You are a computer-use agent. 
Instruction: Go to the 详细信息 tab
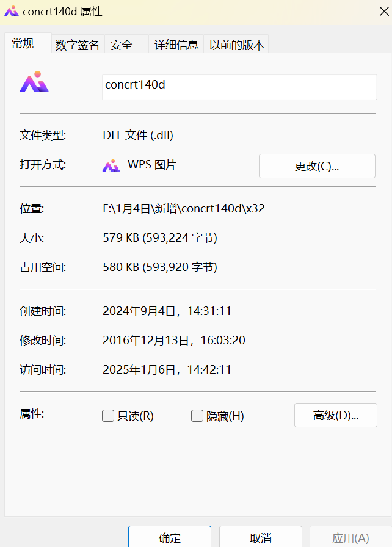[176, 45]
